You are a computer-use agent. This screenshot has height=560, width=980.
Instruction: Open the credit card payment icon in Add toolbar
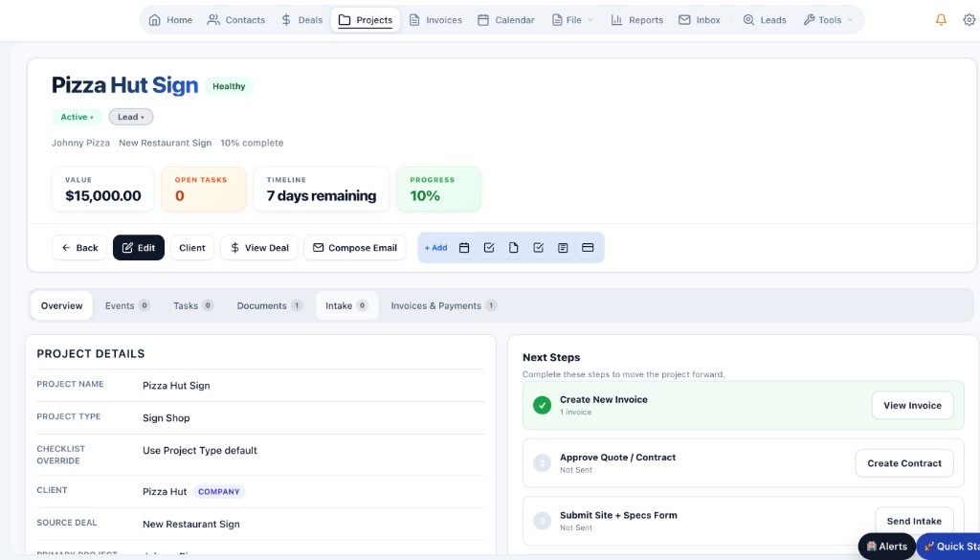[587, 247]
